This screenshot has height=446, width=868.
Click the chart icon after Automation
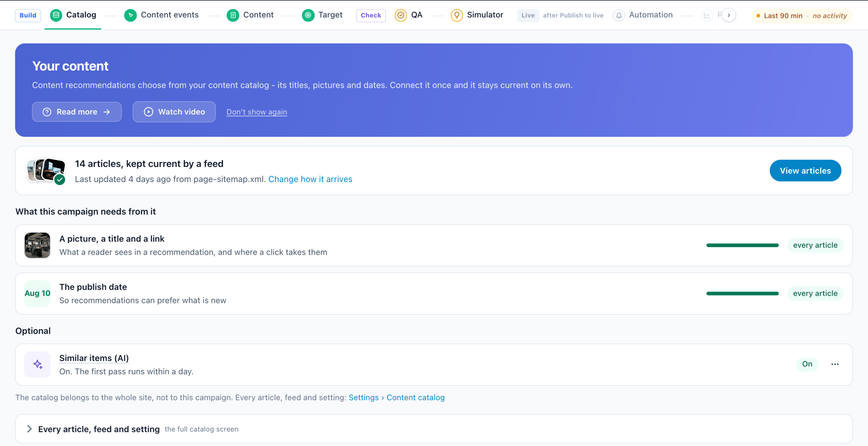point(707,15)
